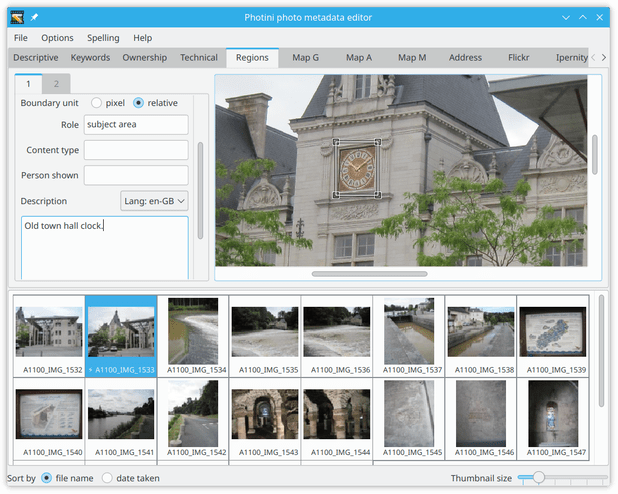Click the image preview horizontal scrollbar
Image resolution: width=618 pixels, height=494 pixels.
(x=369, y=274)
